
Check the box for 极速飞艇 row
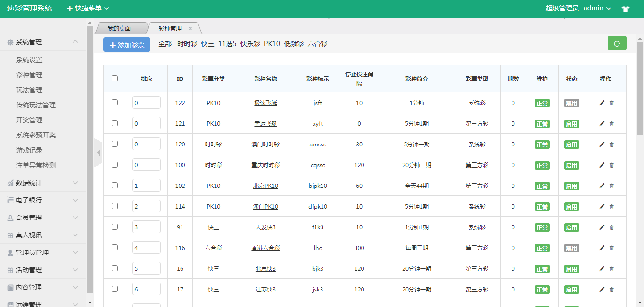coord(115,102)
